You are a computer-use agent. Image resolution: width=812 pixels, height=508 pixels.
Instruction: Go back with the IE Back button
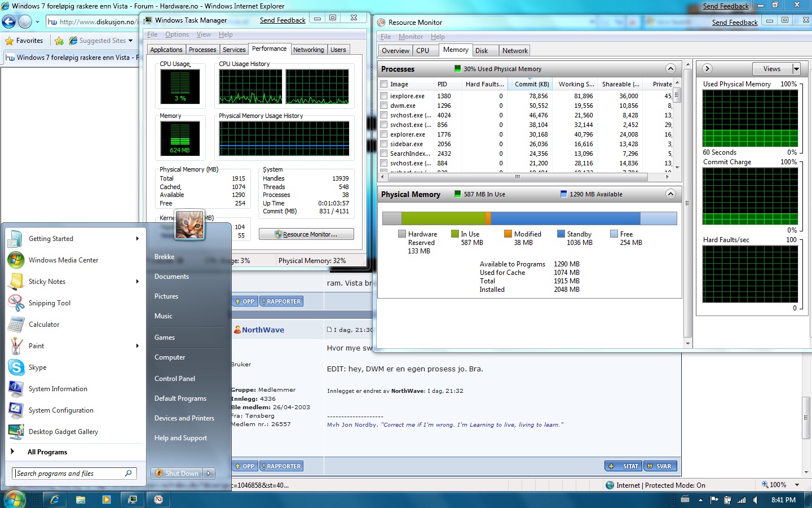(8, 21)
